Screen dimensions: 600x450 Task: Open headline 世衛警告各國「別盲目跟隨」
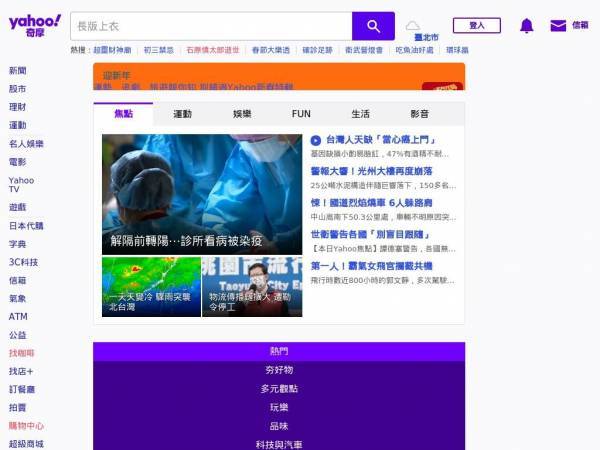pyautogui.click(x=371, y=234)
